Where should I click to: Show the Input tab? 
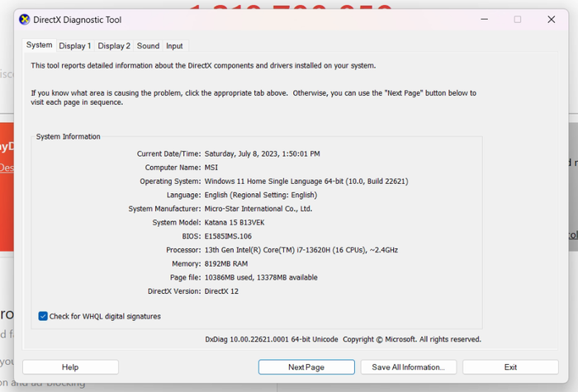(174, 46)
